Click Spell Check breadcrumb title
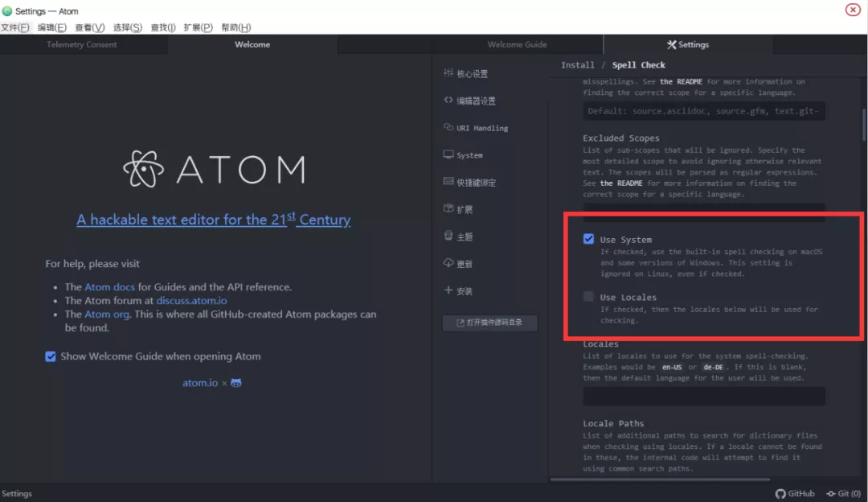The width and height of the screenshot is (868, 502). tap(638, 65)
